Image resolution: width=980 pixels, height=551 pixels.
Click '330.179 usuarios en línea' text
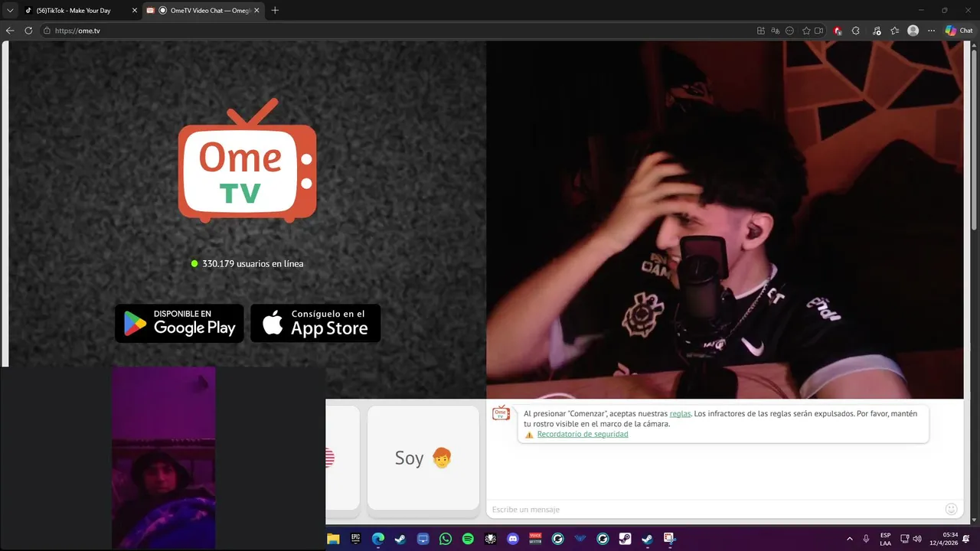tap(253, 263)
